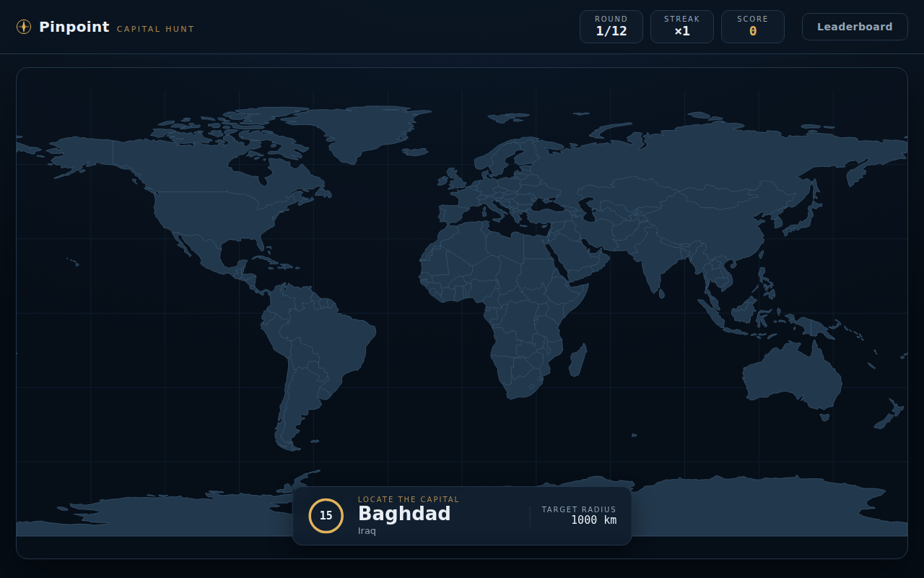Click the Score 0 display
Screen dimensions: 924x578
pos(753,27)
